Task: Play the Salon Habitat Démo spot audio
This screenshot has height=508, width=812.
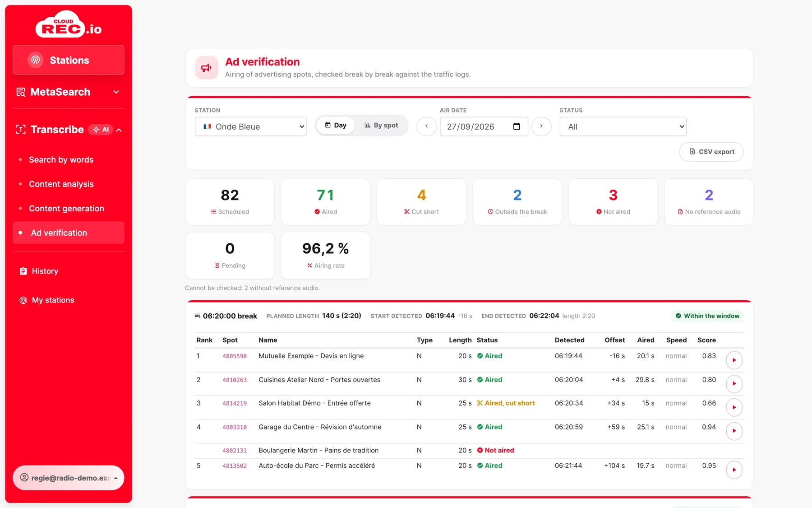Action: pos(734,407)
